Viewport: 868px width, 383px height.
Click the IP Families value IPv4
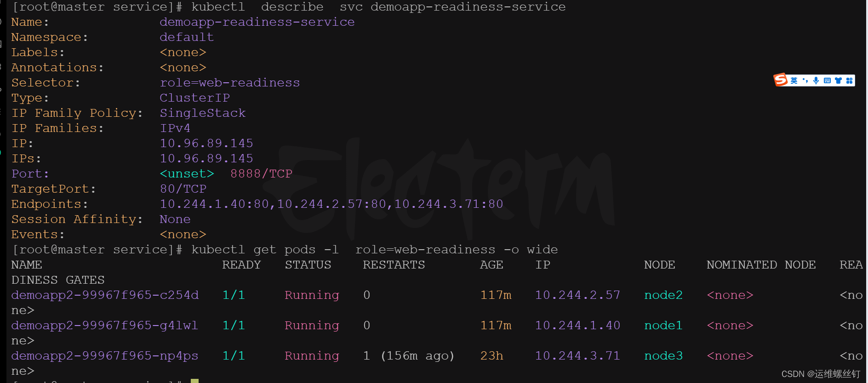[175, 128]
